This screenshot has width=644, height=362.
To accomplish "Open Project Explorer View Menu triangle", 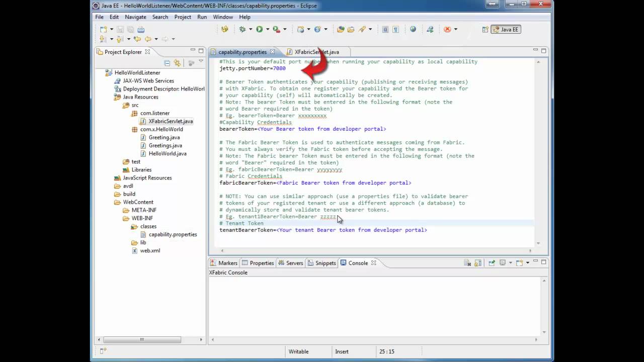I will (201, 62).
